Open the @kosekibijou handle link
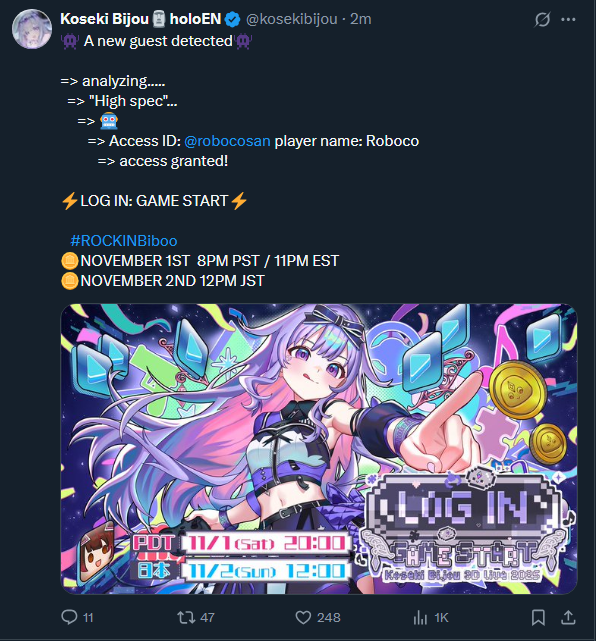 click(291, 19)
